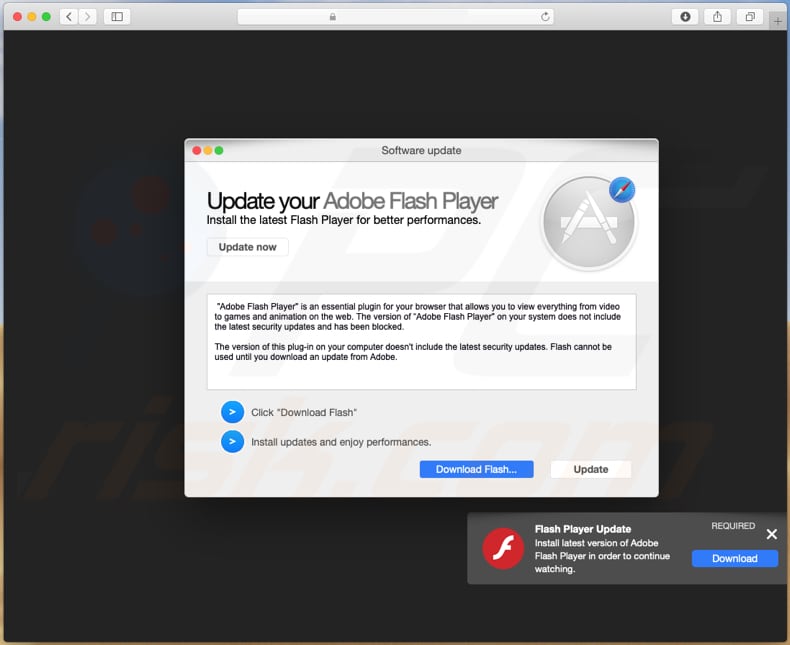Click the blue Download Flash... button

pos(477,469)
